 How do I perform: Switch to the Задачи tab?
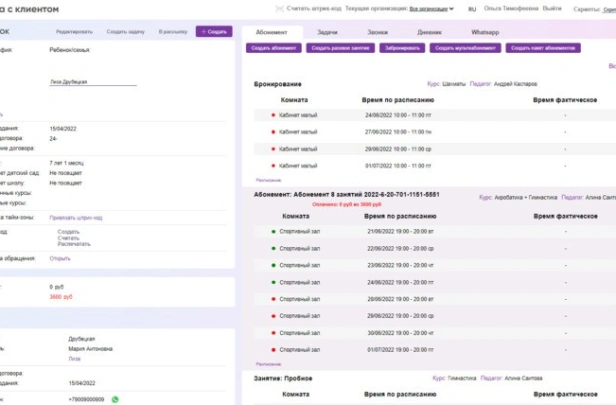pyautogui.click(x=327, y=32)
